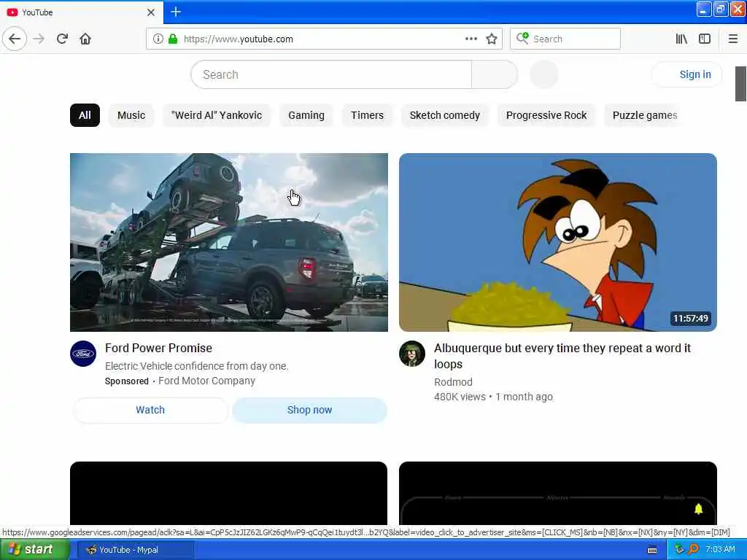Toggle the sidebar view icon
This screenshot has height=560, width=747.
click(705, 39)
